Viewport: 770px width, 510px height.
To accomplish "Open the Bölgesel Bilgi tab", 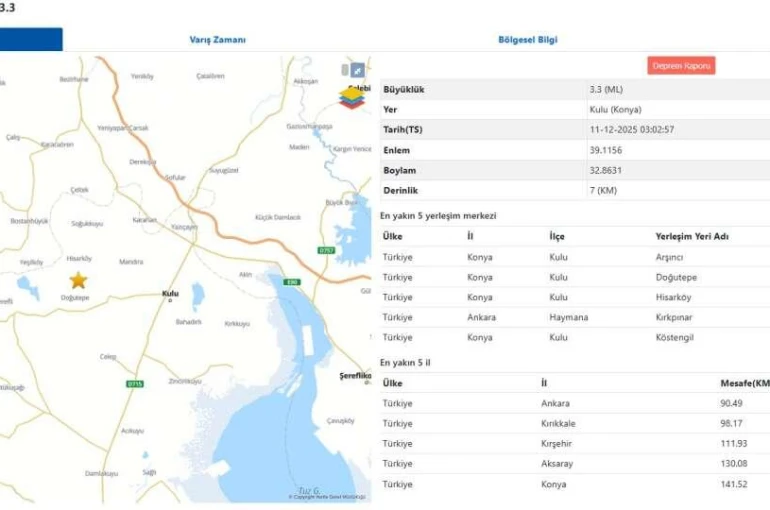I will (527, 40).
